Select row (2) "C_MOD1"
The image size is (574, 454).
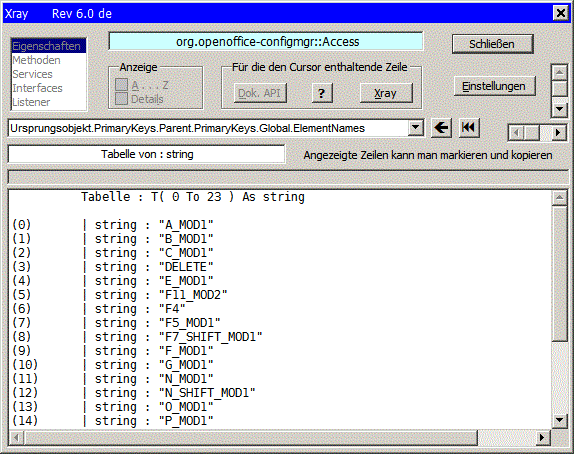point(280,253)
